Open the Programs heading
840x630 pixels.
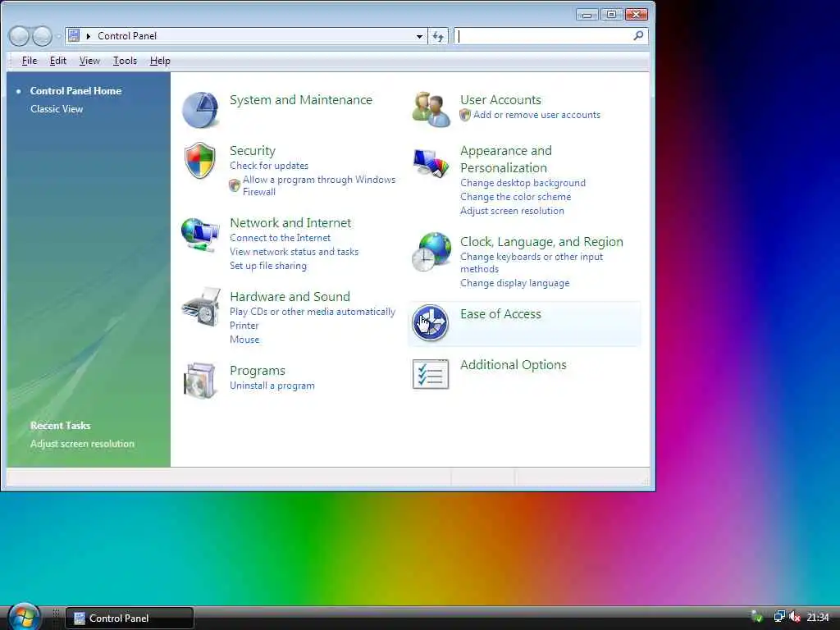coord(257,370)
